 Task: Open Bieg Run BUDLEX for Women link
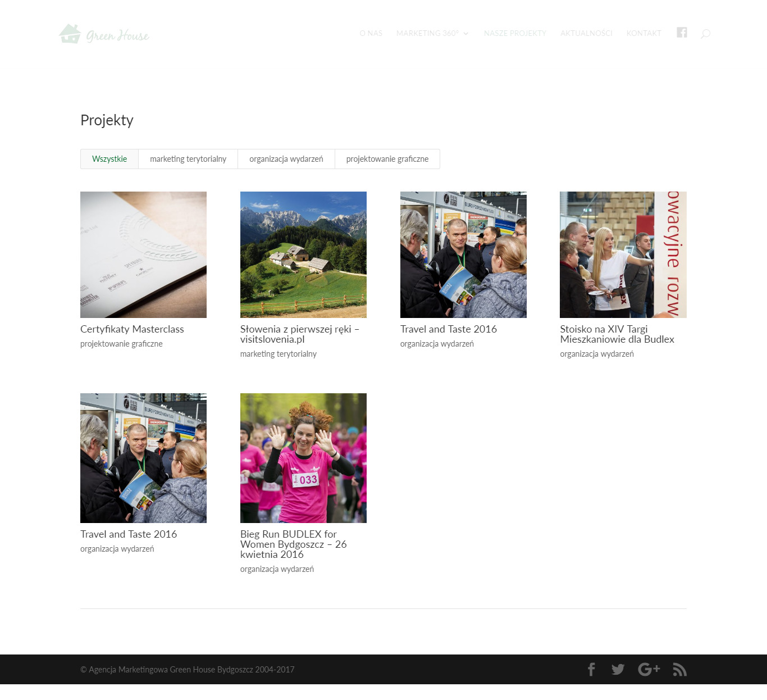[293, 544]
